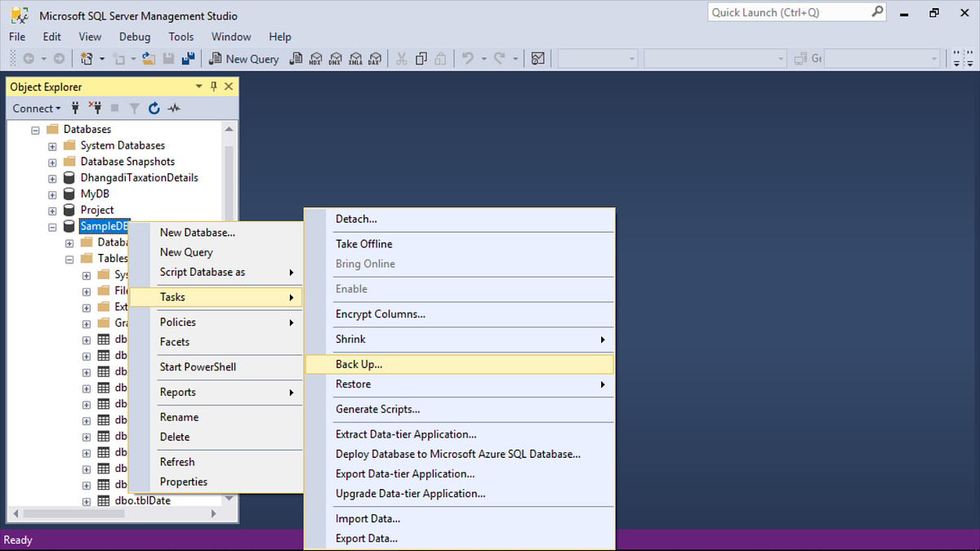Select Back Up from the Tasks submenu
The width and height of the screenshot is (980, 551).
click(x=359, y=364)
